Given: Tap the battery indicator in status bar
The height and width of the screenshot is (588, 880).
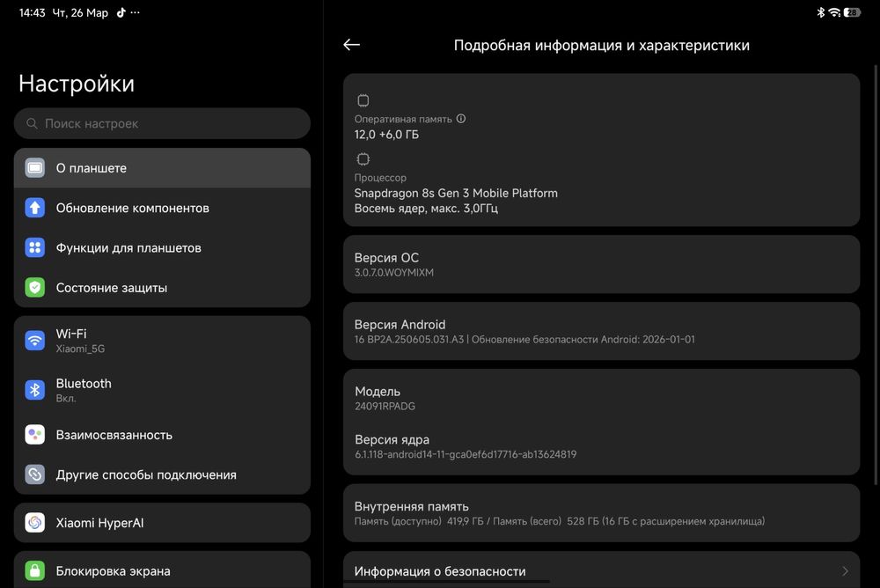Looking at the screenshot, I should (852, 12).
